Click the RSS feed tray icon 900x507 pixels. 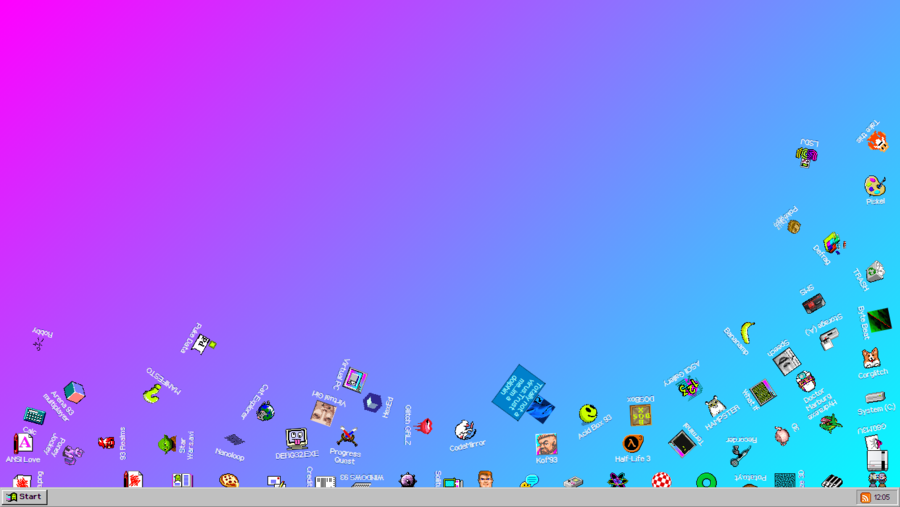point(866,497)
